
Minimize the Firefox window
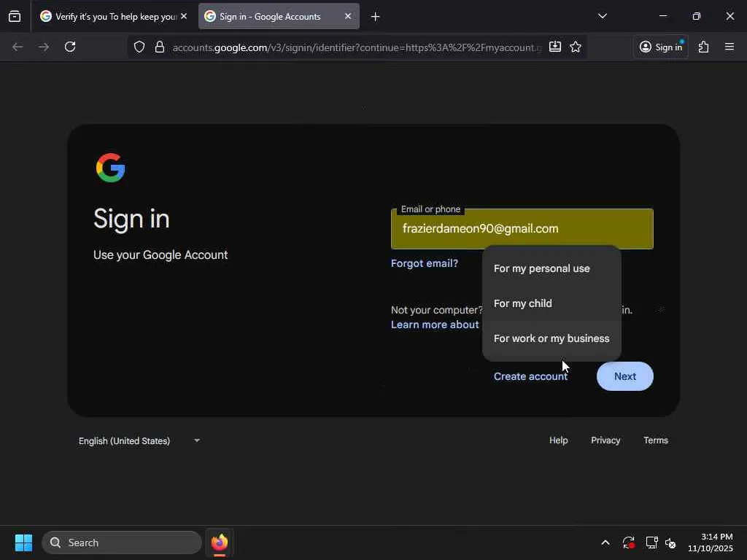tap(662, 16)
